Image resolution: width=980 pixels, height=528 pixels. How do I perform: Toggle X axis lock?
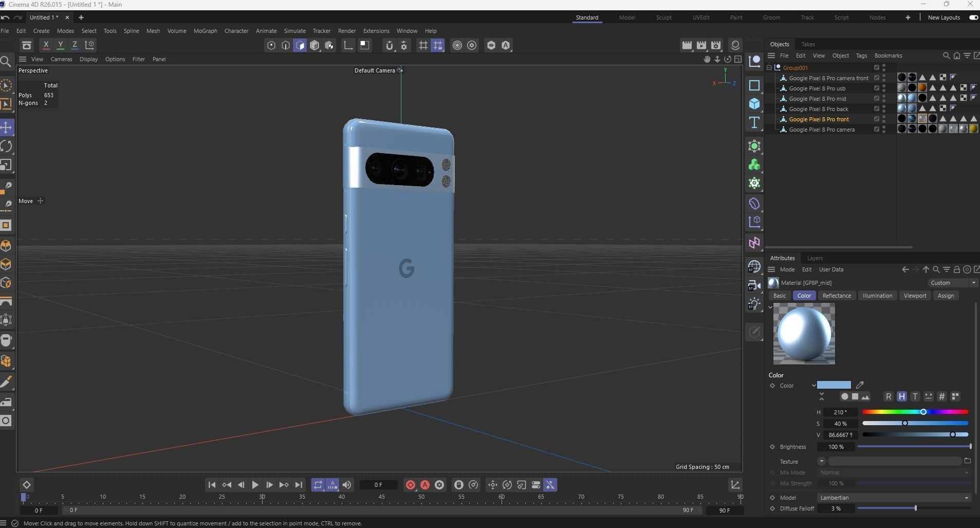click(x=46, y=45)
